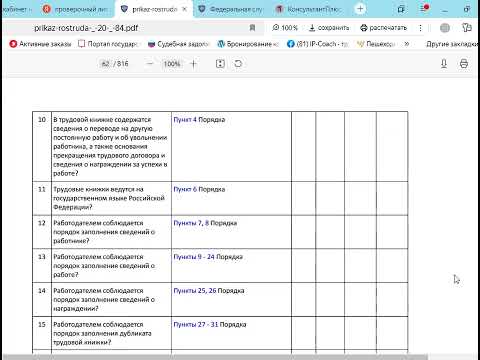Viewport: 480px width, 360px height.
Task: Open the profile avatar icon
Action: [x=445, y=28]
